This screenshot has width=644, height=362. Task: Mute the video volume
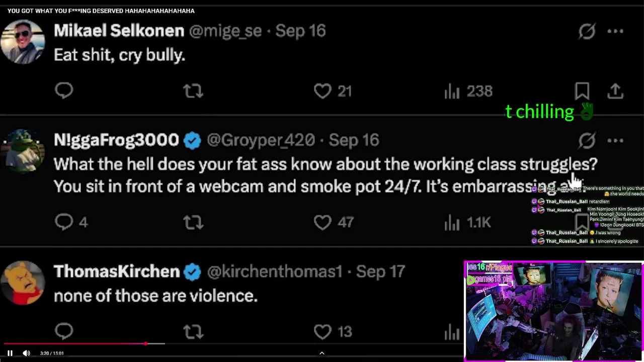(x=26, y=353)
